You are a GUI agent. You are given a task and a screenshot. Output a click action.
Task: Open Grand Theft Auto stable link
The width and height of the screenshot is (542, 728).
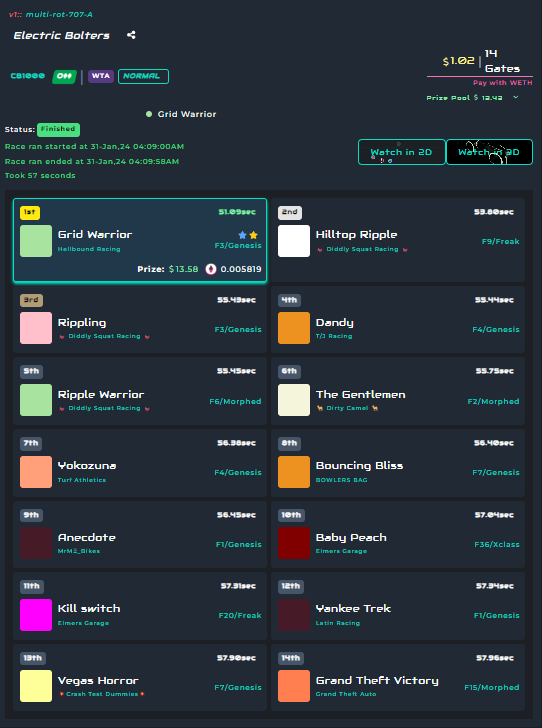[x=346, y=694]
